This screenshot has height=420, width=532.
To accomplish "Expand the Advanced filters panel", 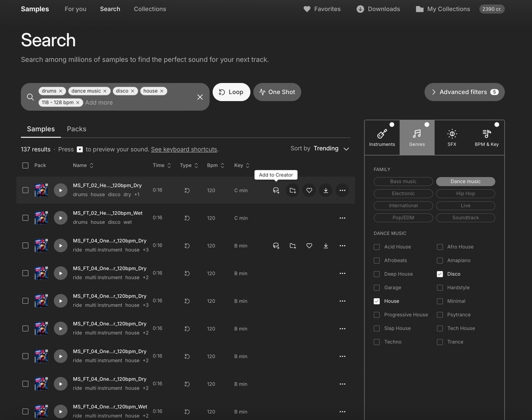I will [x=464, y=92].
